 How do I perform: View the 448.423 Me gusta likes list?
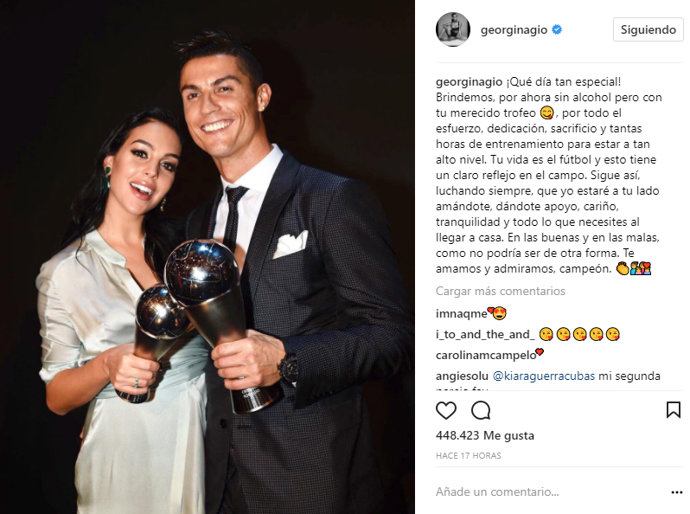click(485, 436)
